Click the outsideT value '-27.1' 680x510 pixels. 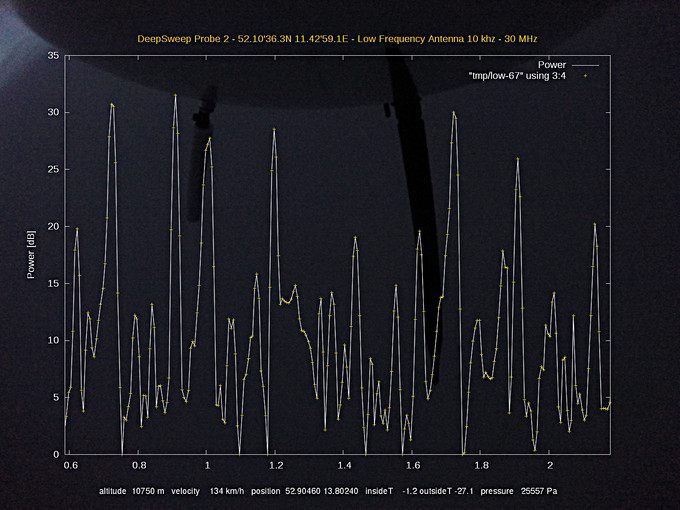tap(464, 491)
